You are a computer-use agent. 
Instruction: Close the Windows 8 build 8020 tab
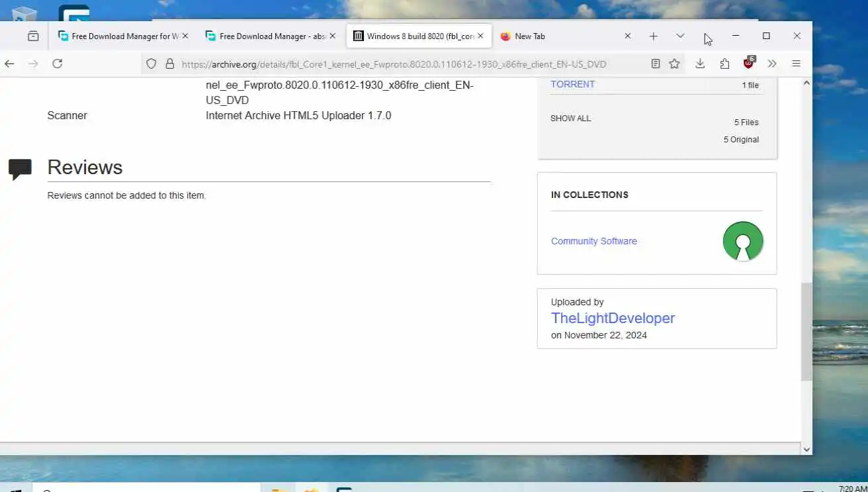480,36
